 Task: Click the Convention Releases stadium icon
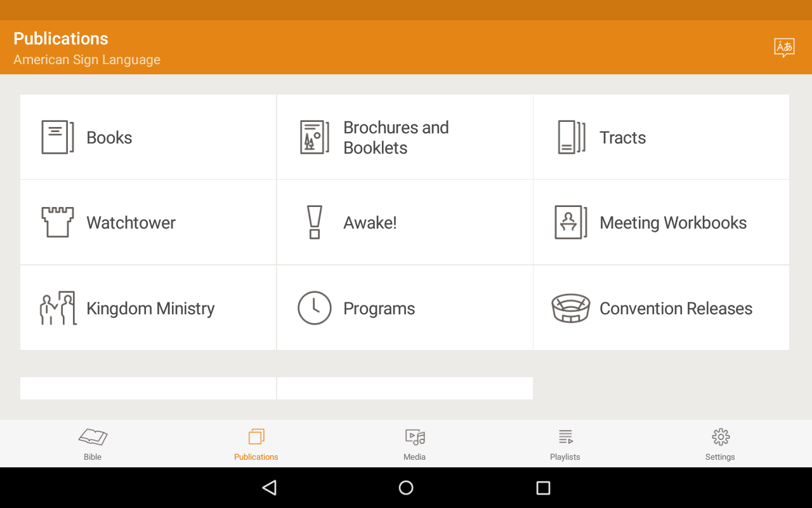[x=571, y=308]
